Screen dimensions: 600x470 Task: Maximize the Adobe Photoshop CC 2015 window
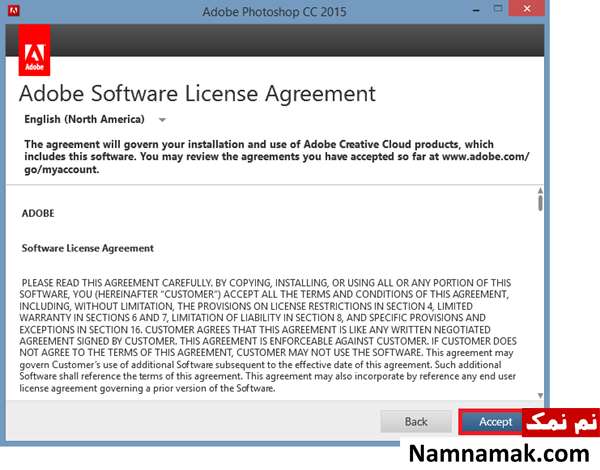pyautogui.click(x=498, y=9)
